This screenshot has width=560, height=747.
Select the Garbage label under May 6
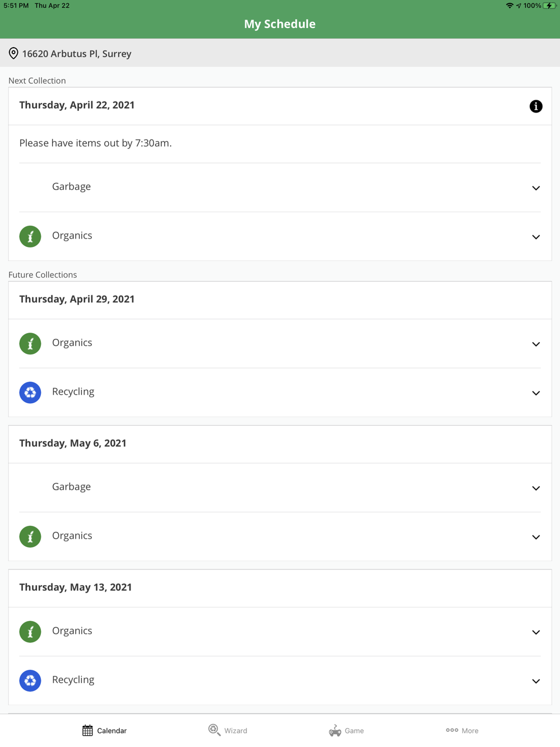(x=71, y=487)
